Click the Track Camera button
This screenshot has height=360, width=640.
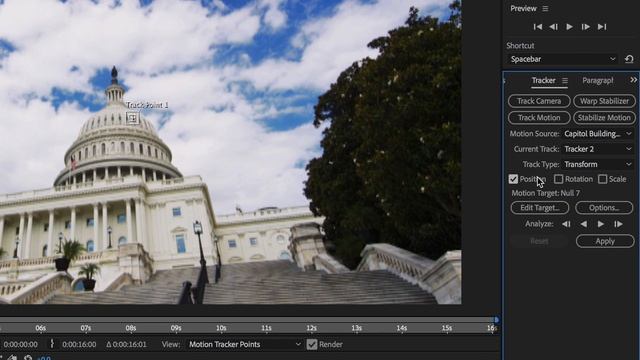539,101
